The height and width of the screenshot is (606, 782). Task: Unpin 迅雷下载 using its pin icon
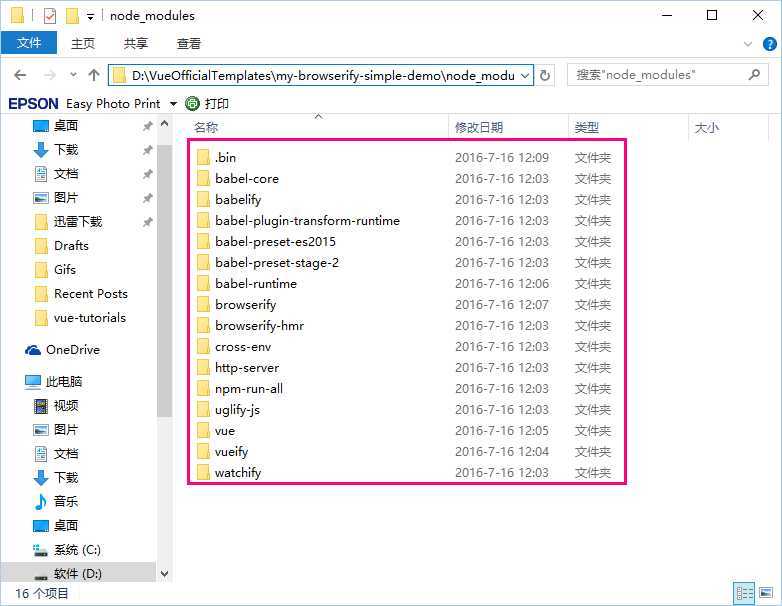[x=147, y=222]
